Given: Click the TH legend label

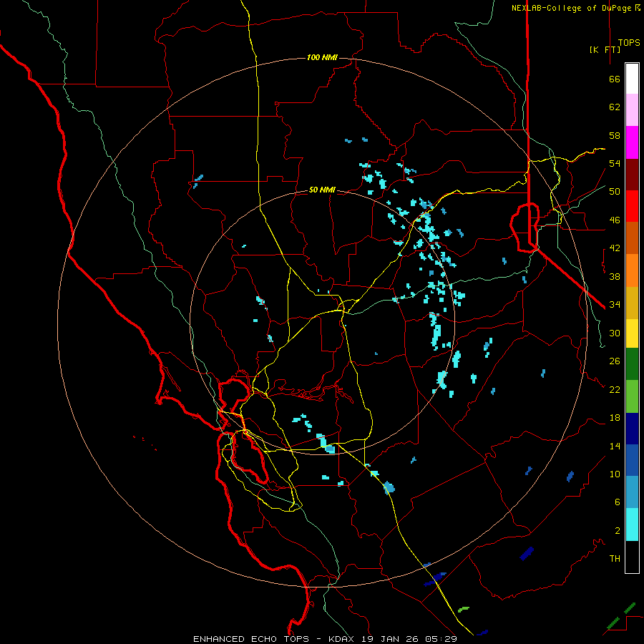Looking at the screenshot, I should [615, 558].
